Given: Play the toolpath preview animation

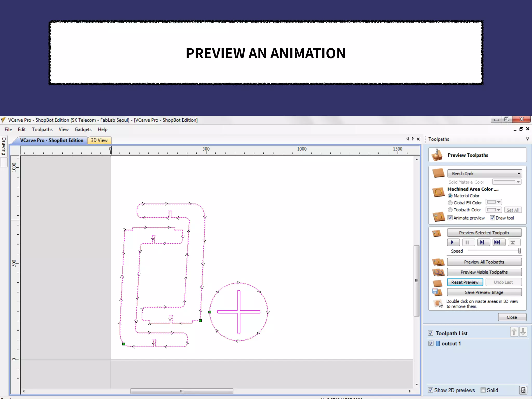Looking at the screenshot, I should pos(453,242).
